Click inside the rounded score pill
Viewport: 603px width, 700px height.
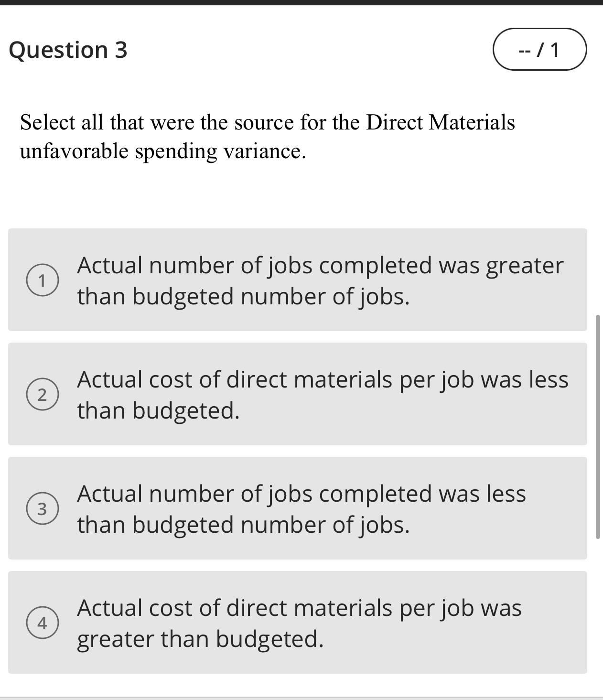539,48
